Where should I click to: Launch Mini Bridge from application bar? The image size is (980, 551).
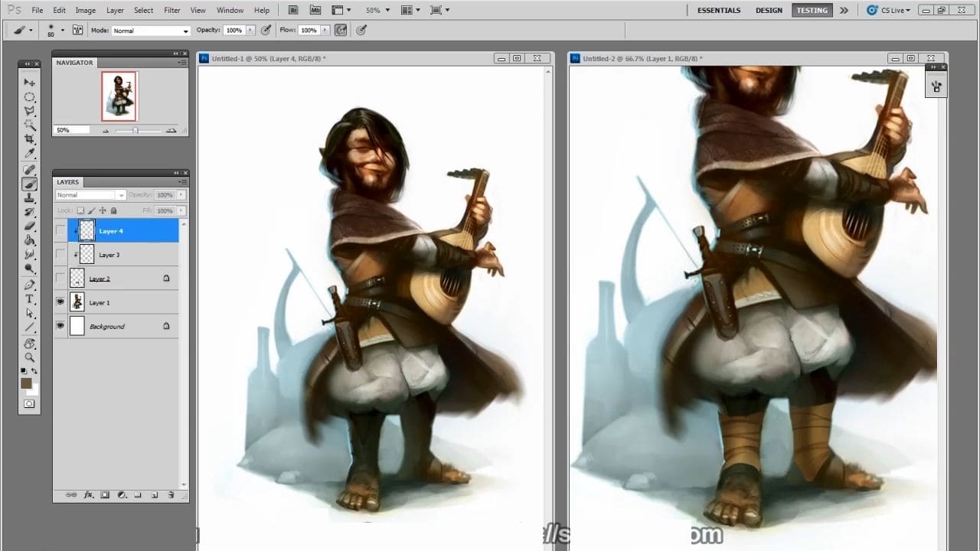[315, 10]
